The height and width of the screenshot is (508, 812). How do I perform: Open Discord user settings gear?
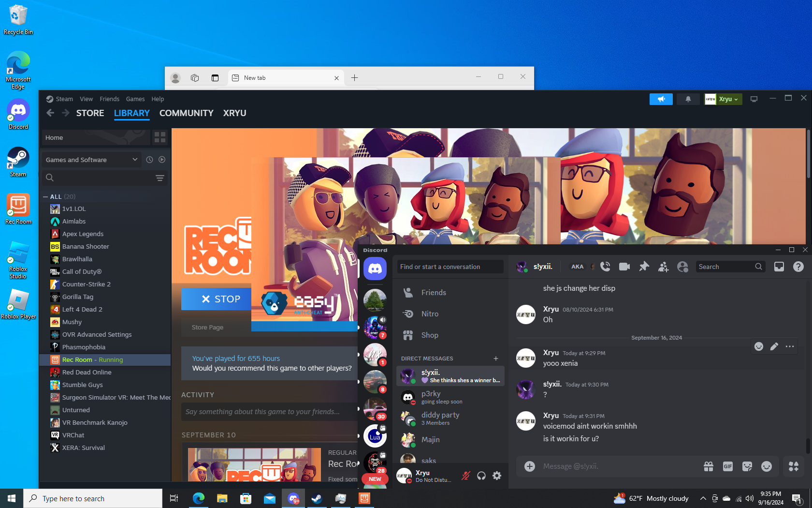pyautogui.click(x=497, y=476)
